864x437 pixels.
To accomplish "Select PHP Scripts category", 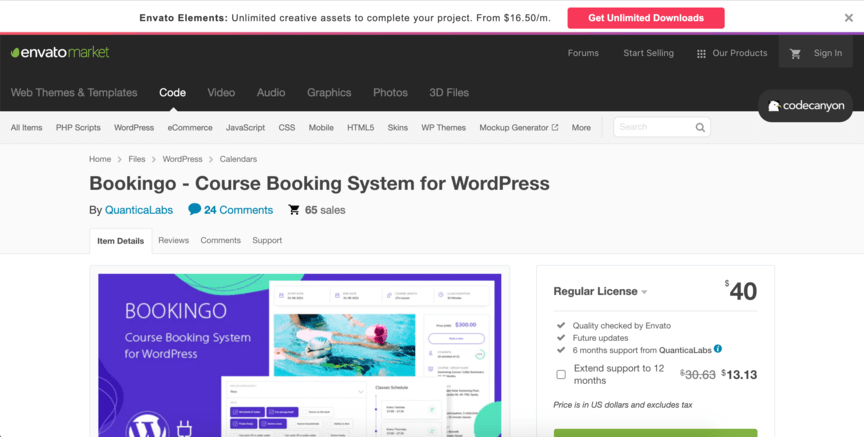I will pyautogui.click(x=78, y=127).
